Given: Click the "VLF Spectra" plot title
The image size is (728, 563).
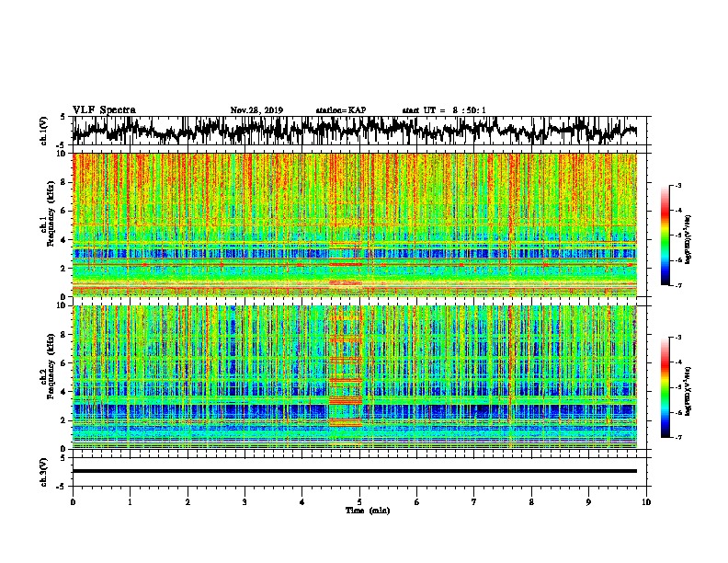Looking at the screenshot, I should (104, 109).
